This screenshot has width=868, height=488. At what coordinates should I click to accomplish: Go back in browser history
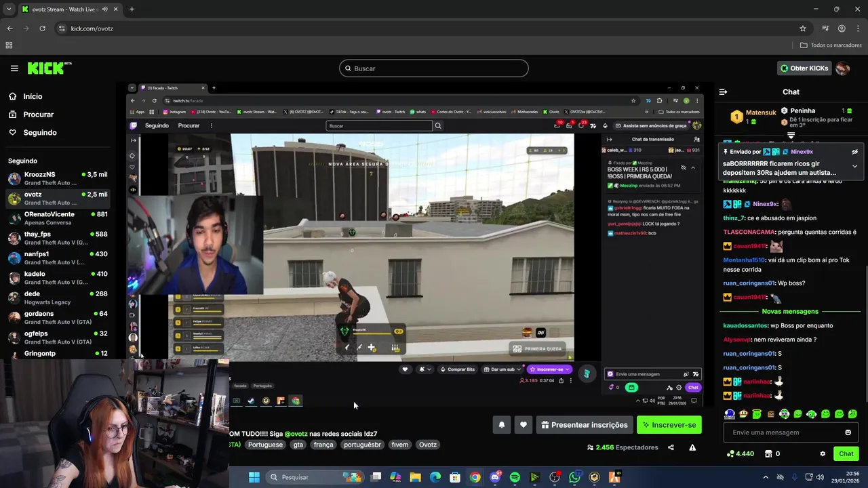9,28
